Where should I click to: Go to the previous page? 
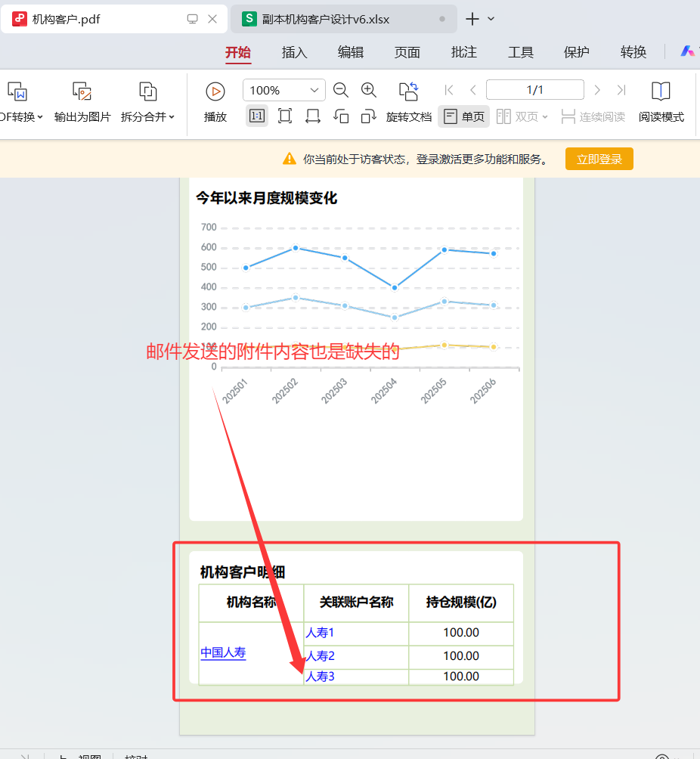[x=473, y=90]
